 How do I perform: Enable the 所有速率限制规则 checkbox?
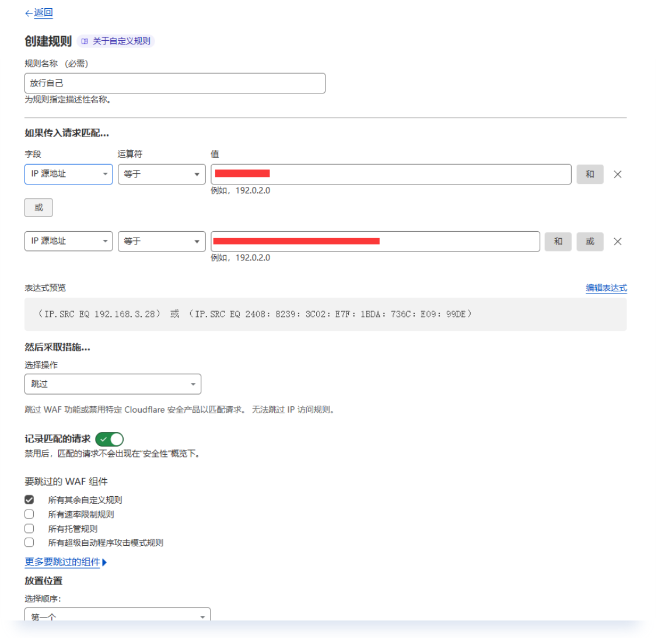point(29,514)
